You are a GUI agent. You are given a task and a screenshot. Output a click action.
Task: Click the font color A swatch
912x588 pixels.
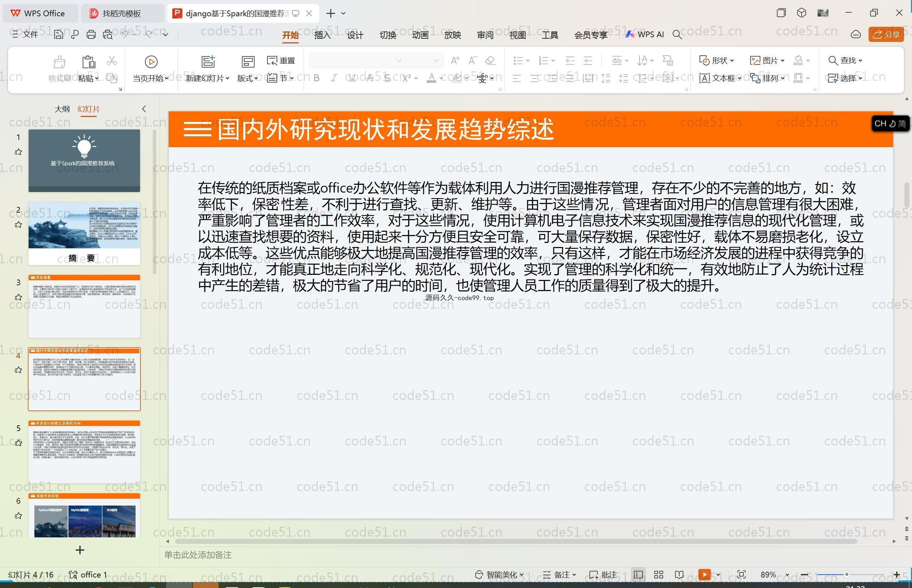pos(431,78)
